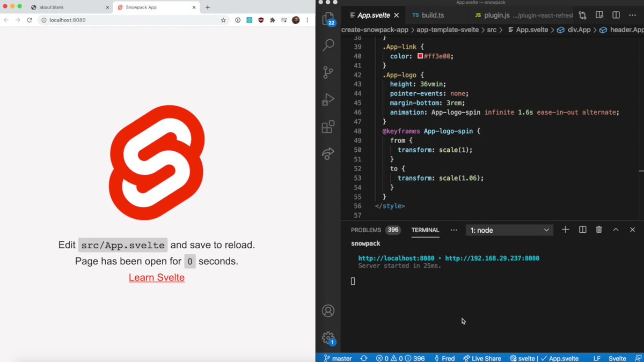
Task: Open Chrome media control icon
Action: tap(284, 20)
